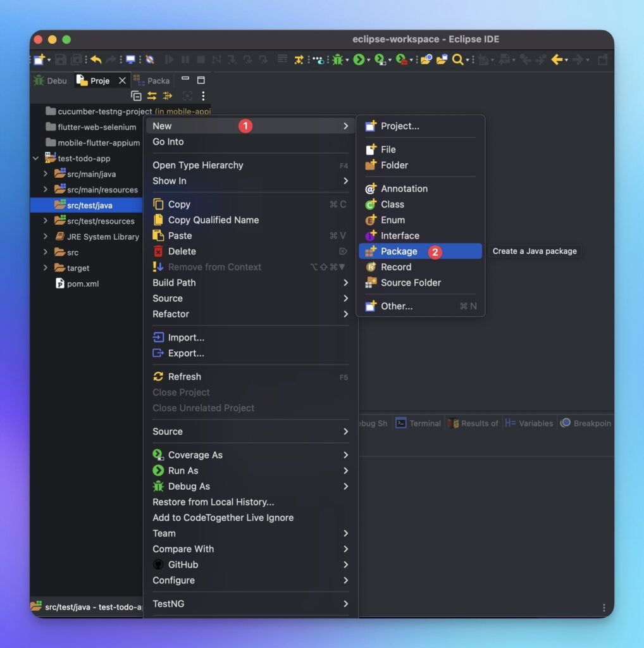This screenshot has height=648, width=644.
Task: Open the Variables bottom tab
Action: (529, 423)
